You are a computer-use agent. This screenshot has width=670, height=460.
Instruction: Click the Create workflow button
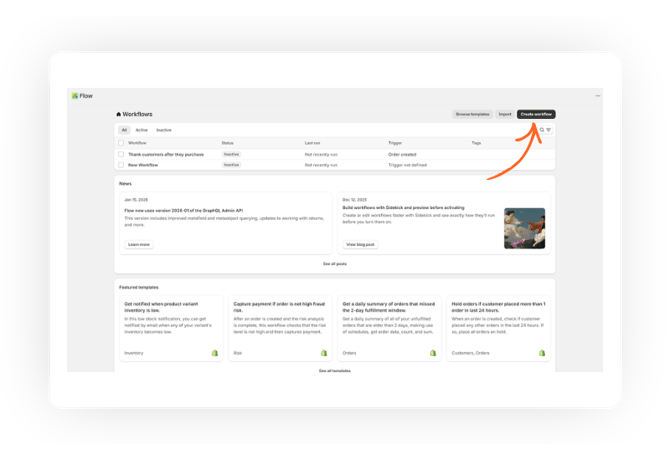535,115
